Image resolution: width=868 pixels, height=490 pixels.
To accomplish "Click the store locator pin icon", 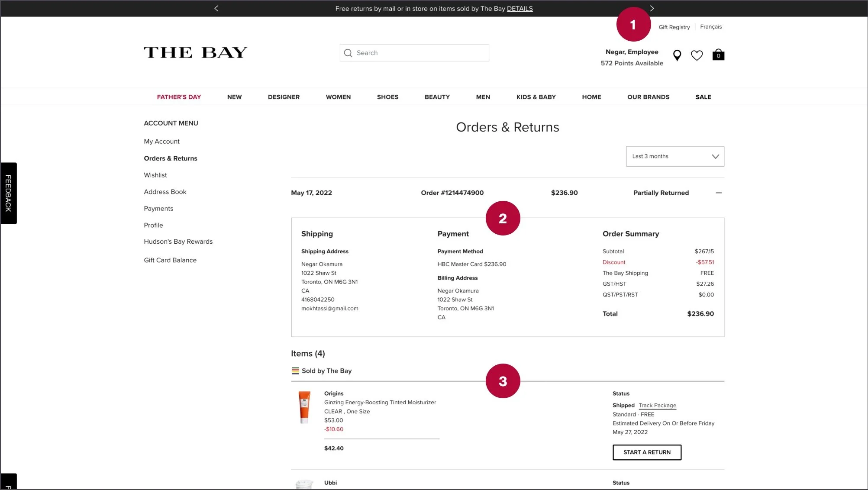I will pyautogui.click(x=677, y=55).
